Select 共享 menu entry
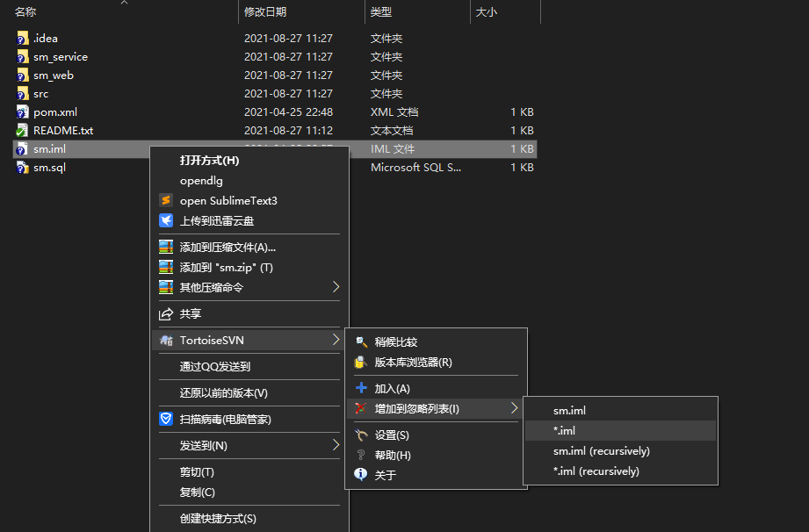 tap(191, 313)
